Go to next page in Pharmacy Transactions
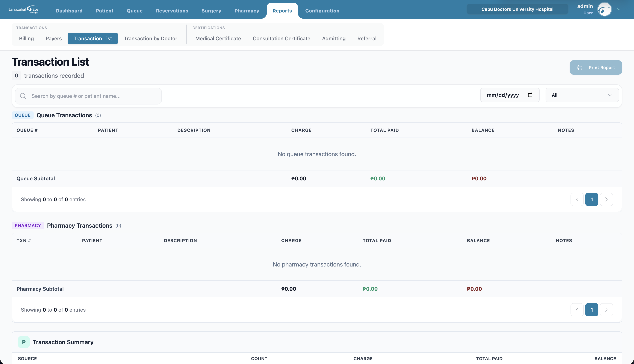 [606, 310]
